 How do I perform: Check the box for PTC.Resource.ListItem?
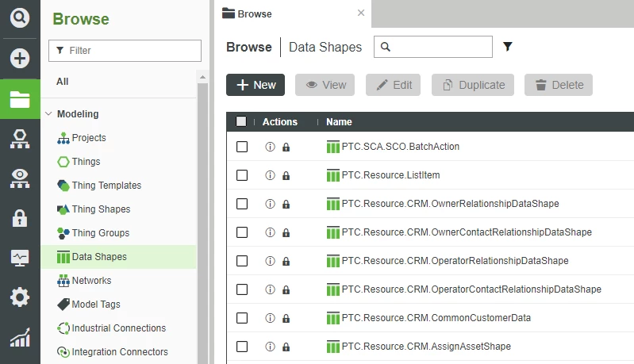point(242,175)
